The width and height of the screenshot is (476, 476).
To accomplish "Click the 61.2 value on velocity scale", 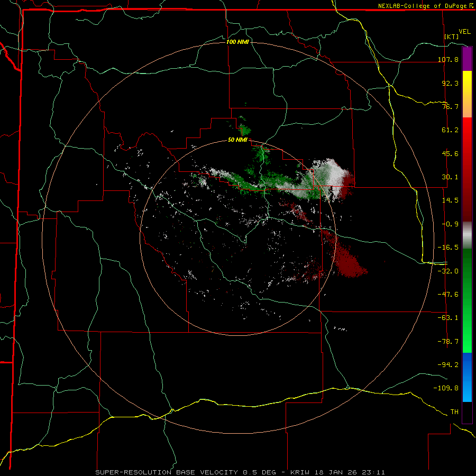I will [450, 130].
